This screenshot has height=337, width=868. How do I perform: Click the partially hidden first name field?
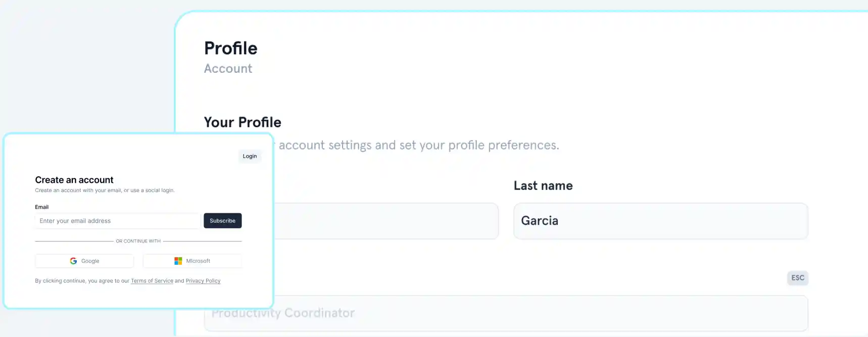pos(386,221)
